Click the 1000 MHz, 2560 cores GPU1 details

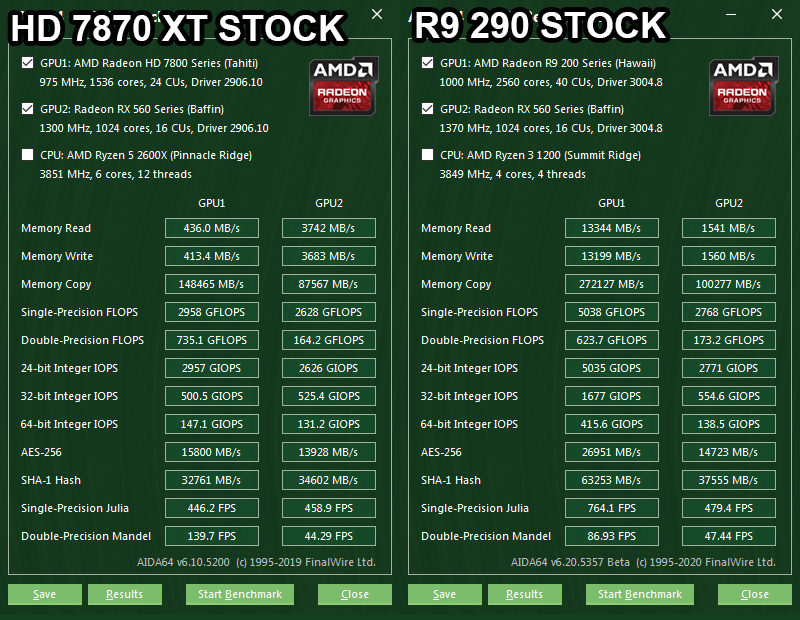pos(551,82)
